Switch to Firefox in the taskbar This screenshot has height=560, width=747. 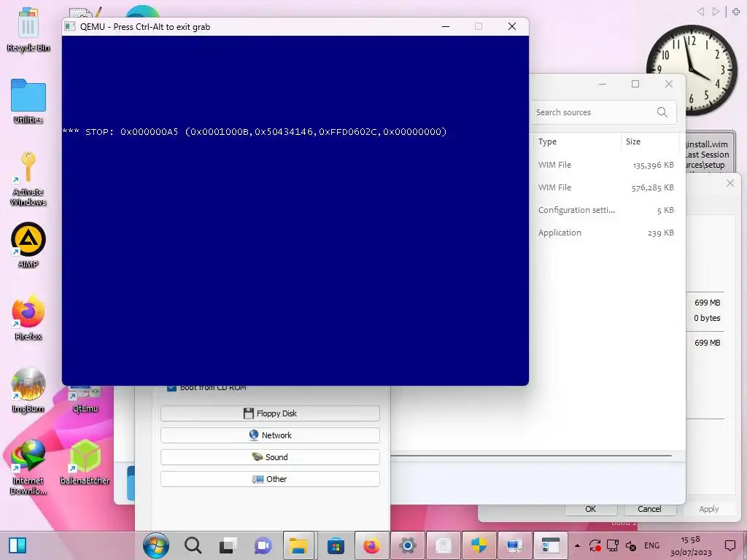pyautogui.click(x=371, y=545)
